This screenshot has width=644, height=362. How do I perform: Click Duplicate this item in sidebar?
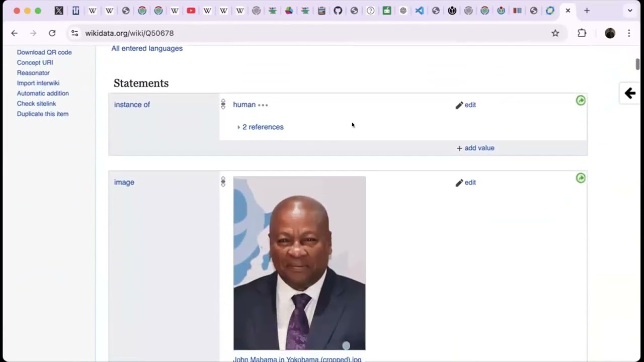43,114
